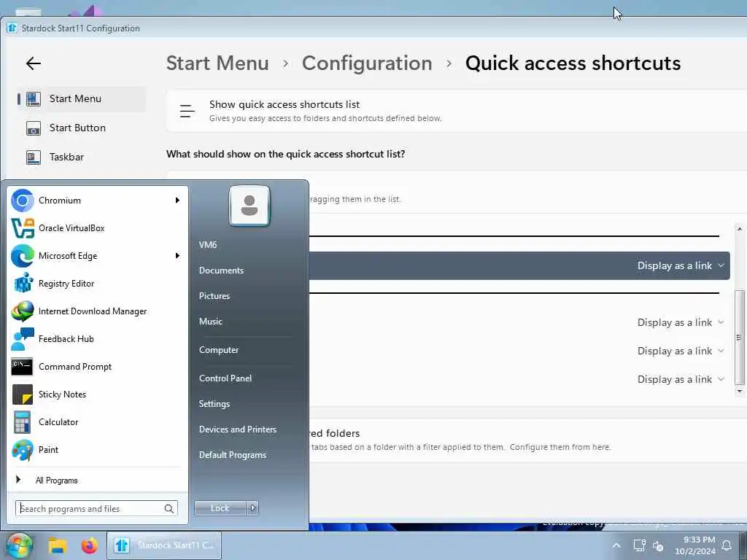The width and height of the screenshot is (747, 560).
Task: Click the shortcut list scroll up arrow
Action: [739, 229]
